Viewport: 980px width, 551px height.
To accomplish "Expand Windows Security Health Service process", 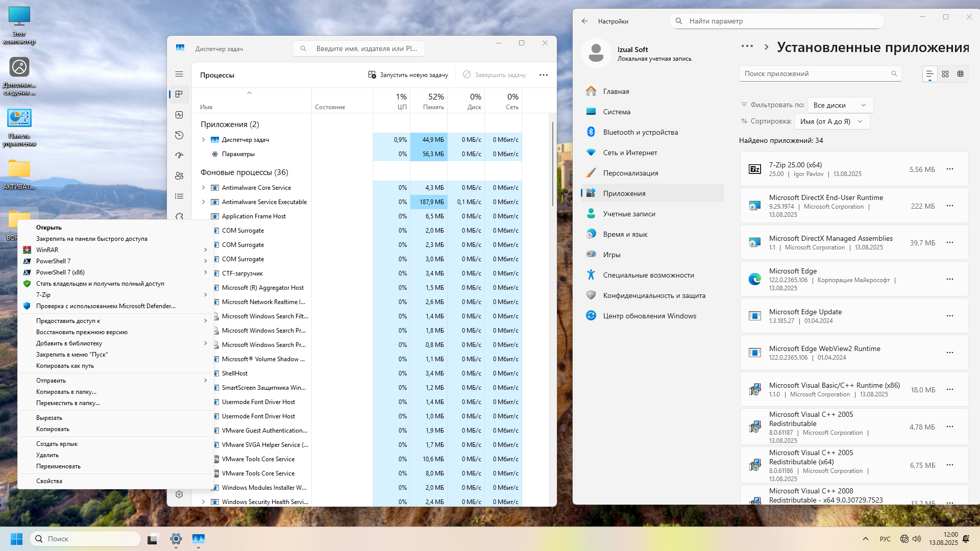I will [x=203, y=502].
